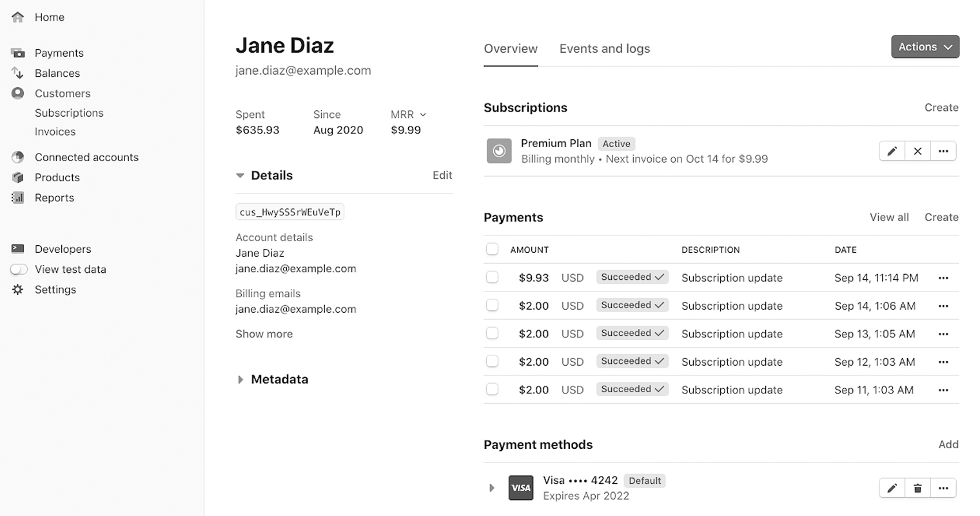Check the box for the $9.93 payment
980x516 pixels.
492,277
